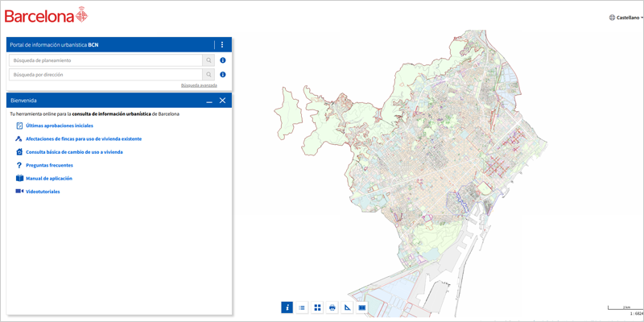Click the information tool in bottom toolbar
The height and width of the screenshot is (322, 644).
click(x=287, y=308)
